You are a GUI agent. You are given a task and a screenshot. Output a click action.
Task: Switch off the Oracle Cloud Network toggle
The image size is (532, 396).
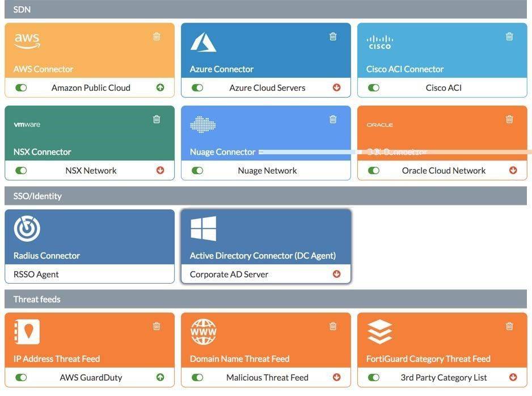click(x=374, y=170)
